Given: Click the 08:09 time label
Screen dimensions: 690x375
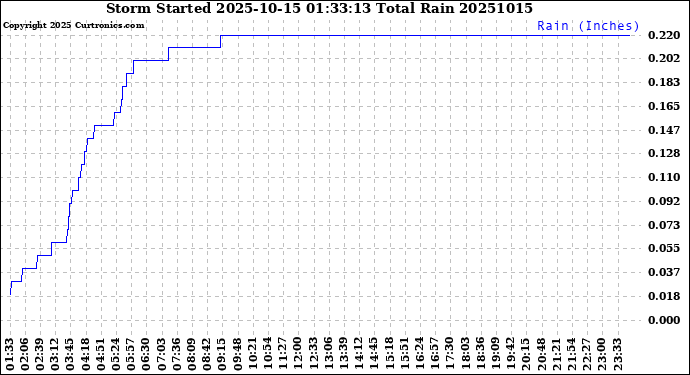Looking at the screenshot, I should 192,355.
